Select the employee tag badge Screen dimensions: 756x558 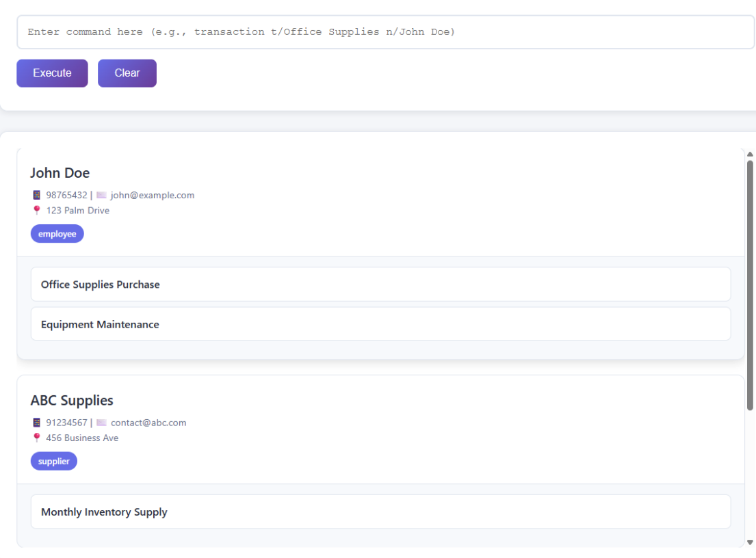click(57, 234)
